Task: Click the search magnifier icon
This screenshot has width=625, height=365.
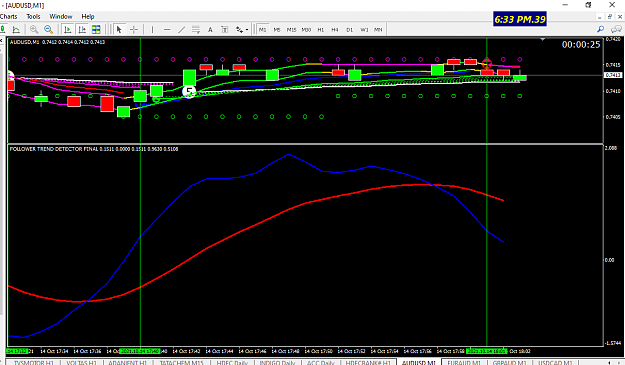Action: 600,29
